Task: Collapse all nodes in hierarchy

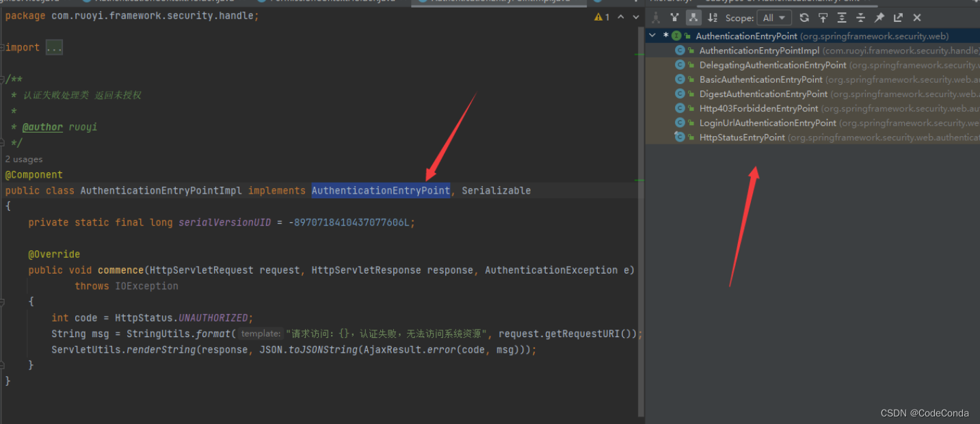Action: (x=860, y=18)
